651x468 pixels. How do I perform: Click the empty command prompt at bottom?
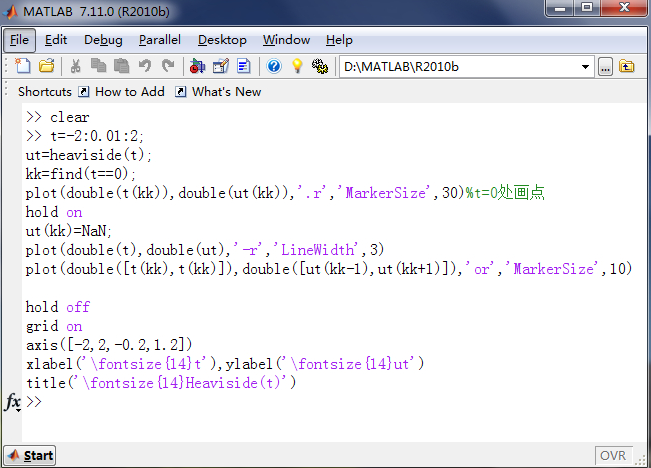(x=34, y=402)
